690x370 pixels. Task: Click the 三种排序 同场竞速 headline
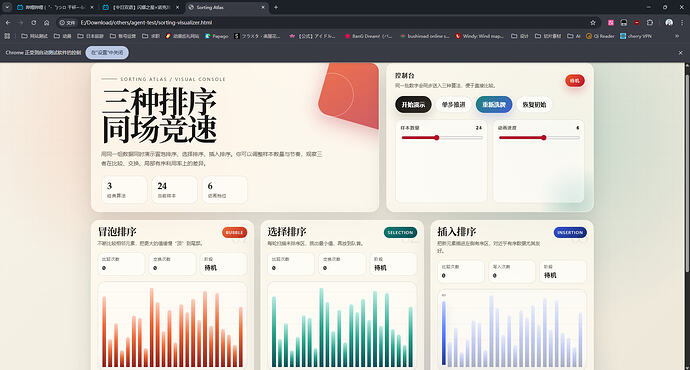coord(159,115)
